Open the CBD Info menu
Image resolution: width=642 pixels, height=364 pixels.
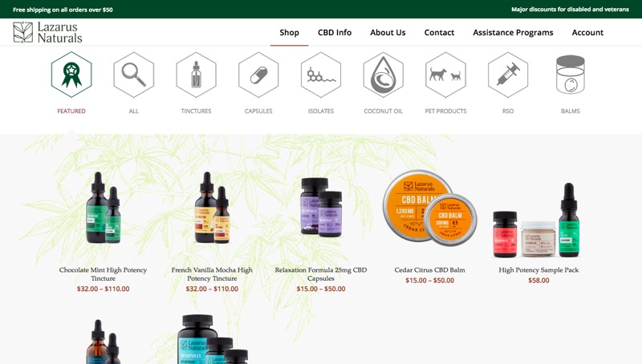(x=335, y=32)
